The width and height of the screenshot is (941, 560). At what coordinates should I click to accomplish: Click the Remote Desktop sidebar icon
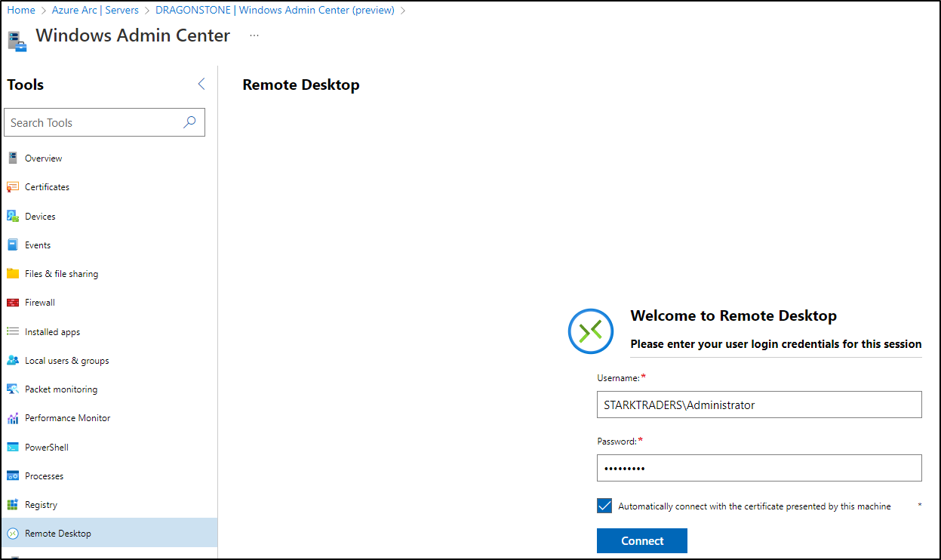pyautogui.click(x=12, y=534)
